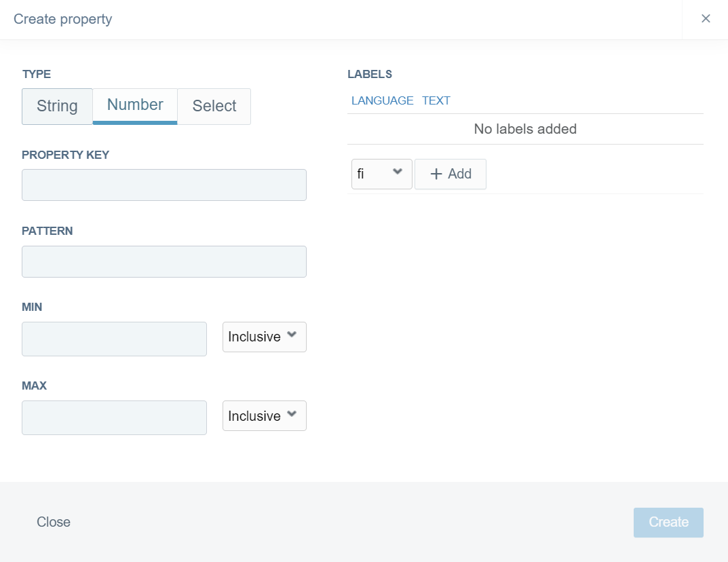The image size is (728, 562).
Task: Choose the Select property type
Action: [214, 107]
